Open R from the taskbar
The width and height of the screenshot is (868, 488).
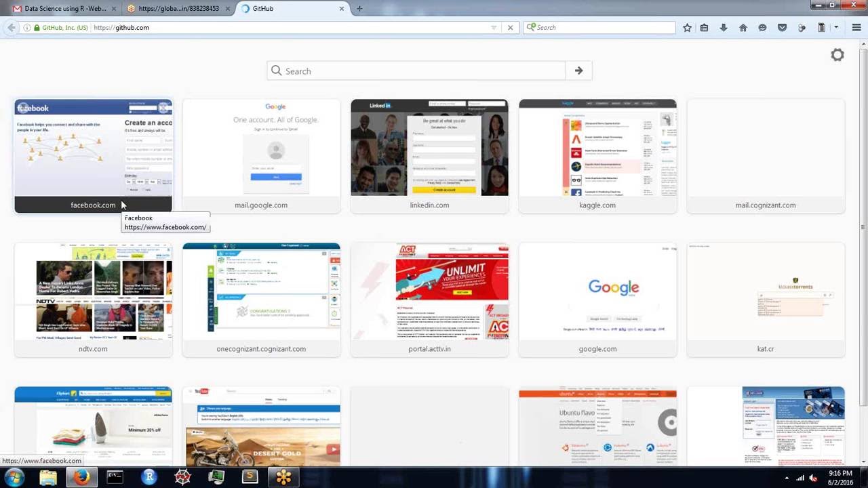149,477
